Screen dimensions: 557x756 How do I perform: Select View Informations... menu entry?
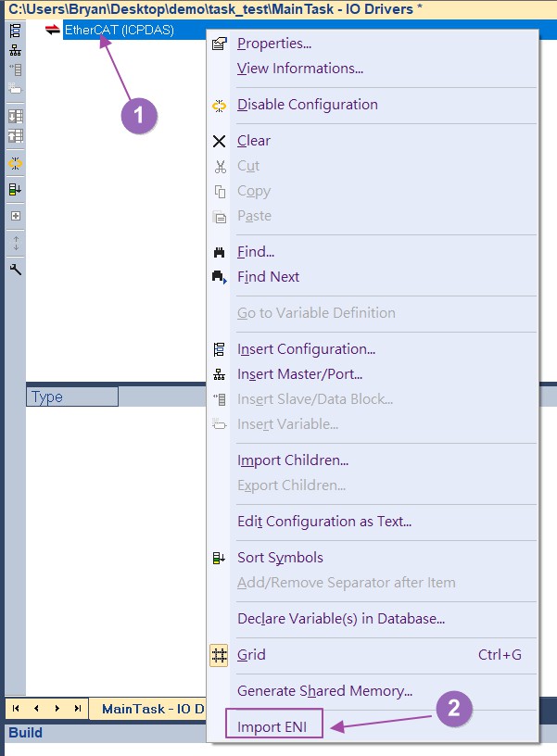(300, 69)
